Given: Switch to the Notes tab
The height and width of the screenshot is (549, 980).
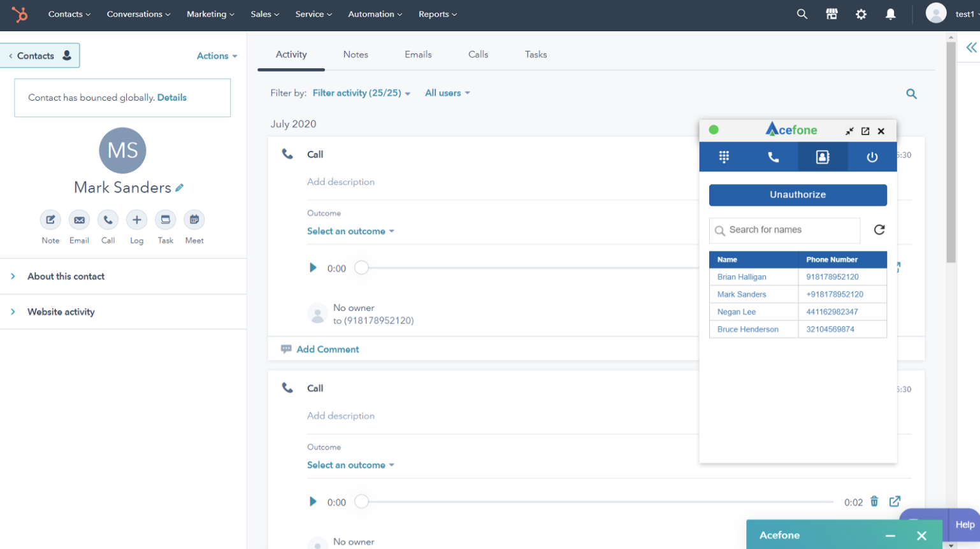Looking at the screenshot, I should 356,55.
